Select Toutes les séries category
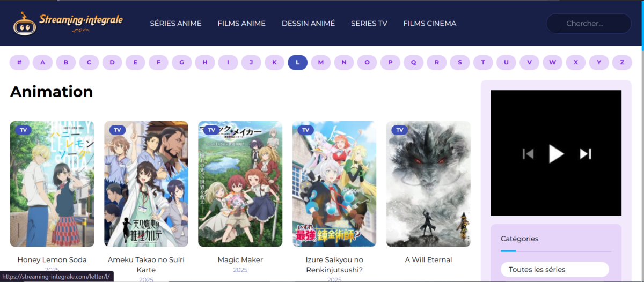 point(554,269)
